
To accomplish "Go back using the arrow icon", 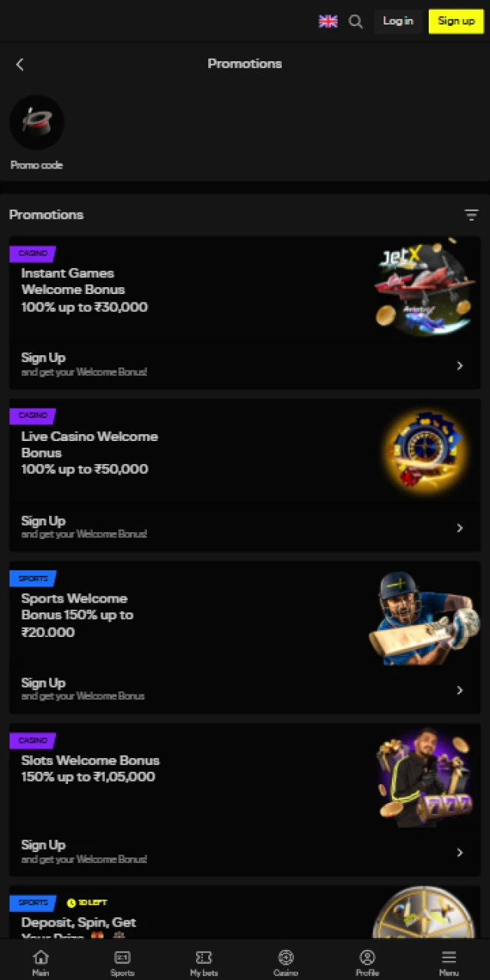I will (20, 64).
